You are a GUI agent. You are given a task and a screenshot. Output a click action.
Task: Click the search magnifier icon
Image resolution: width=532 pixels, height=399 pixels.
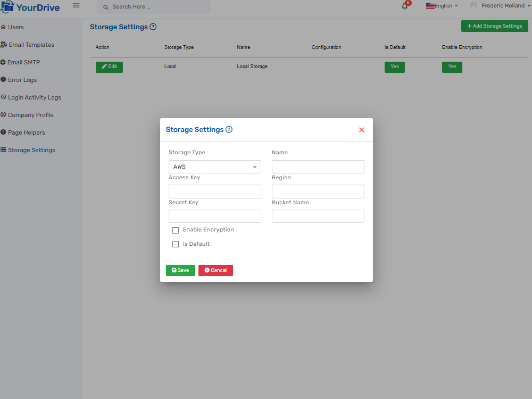point(106,7)
